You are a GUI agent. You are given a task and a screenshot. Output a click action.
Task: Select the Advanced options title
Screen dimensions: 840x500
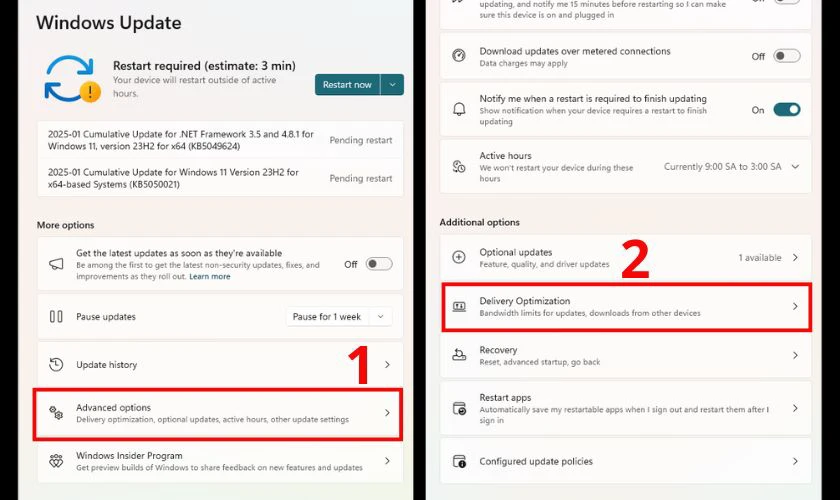[114, 407]
